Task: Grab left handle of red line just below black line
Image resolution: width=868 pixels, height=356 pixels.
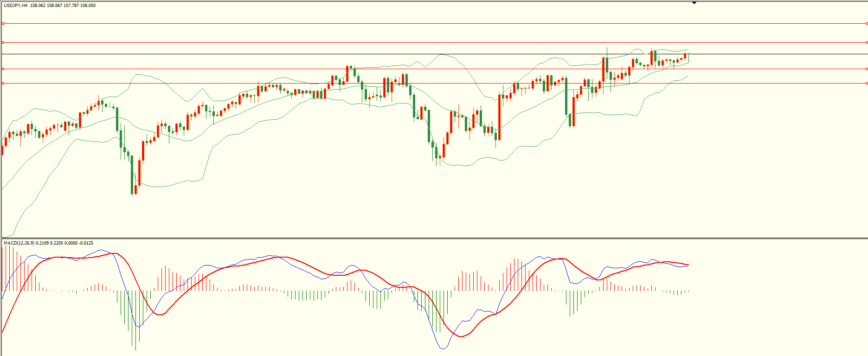Action: pyautogui.click(x=3, y=69)
